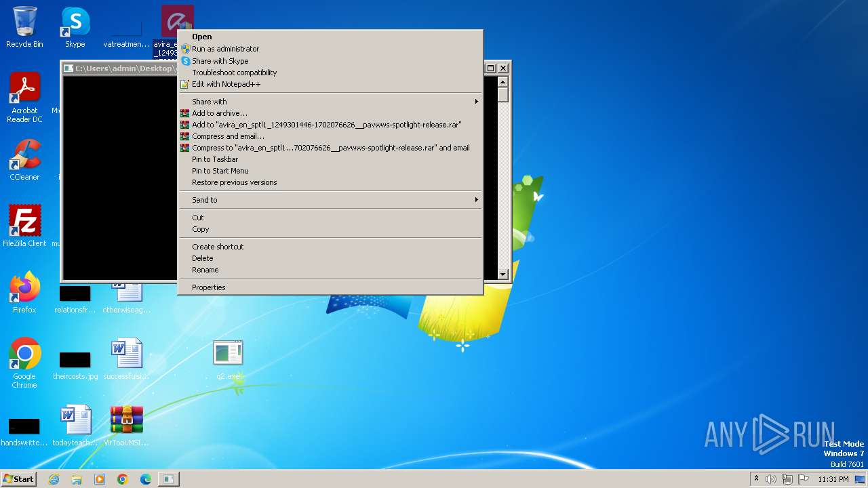Select the FileZilla Client desktop icon
This screenshot has height=488, width=868.
(x=24, y=226)
